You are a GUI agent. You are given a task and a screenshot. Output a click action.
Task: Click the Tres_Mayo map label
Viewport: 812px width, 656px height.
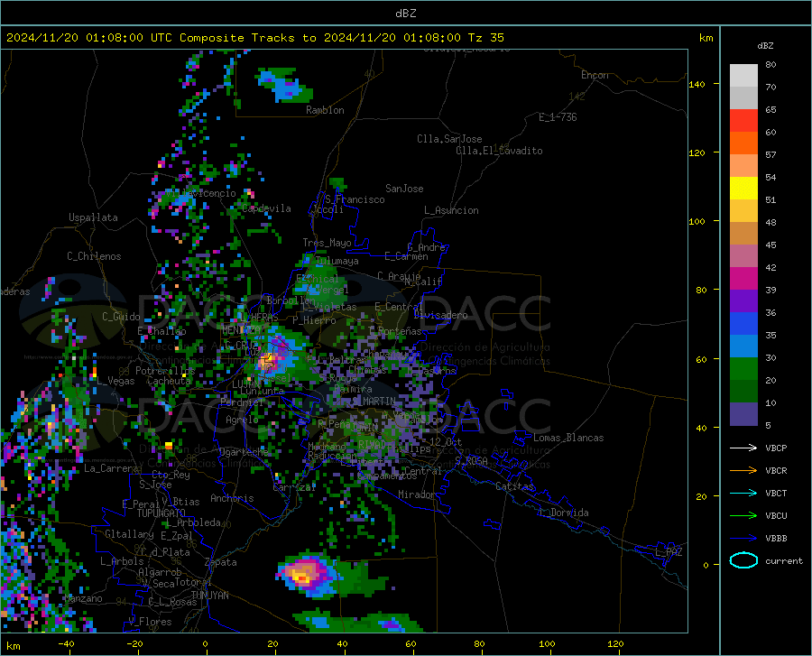pos(327,243)
